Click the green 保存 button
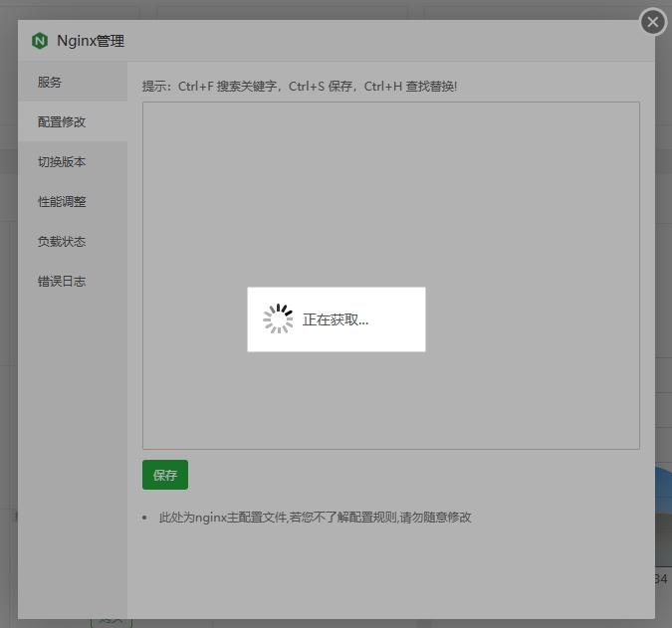Image resolution: width=672 pixels, height=628 pixels. coord(165,475)
